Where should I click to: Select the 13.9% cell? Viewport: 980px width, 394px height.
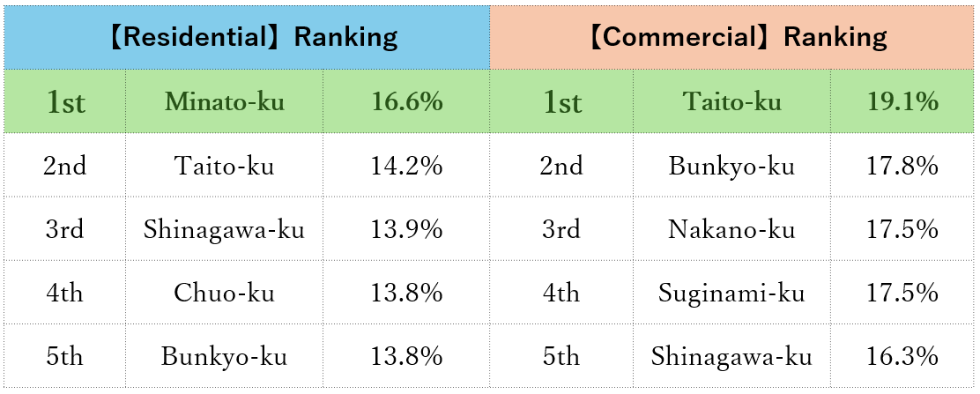[x=406, y=230]
